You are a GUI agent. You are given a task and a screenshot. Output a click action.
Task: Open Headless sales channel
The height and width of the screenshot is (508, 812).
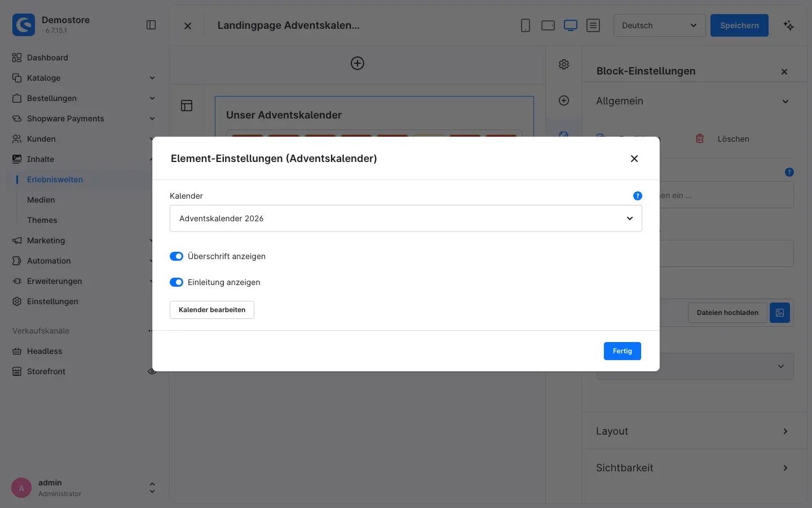pyautogui.click(x=45, y=351)
